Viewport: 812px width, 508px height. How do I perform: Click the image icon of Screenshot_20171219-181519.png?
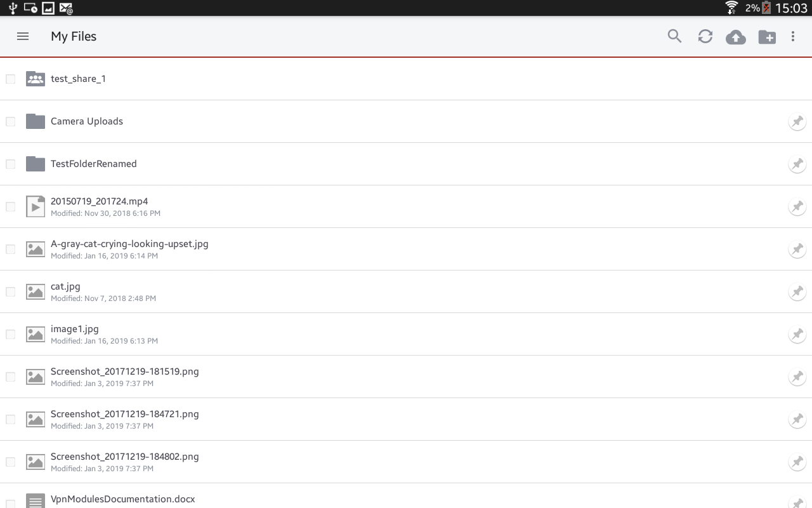coord(36,377)
